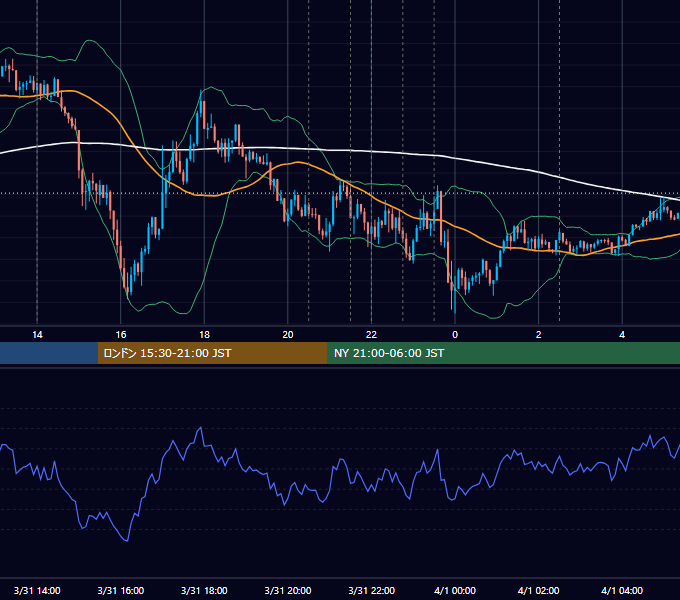Viewport: 680px width, 600px height.
Task: Click the 3/31 18:00 time label
Action: click(204, 590)
